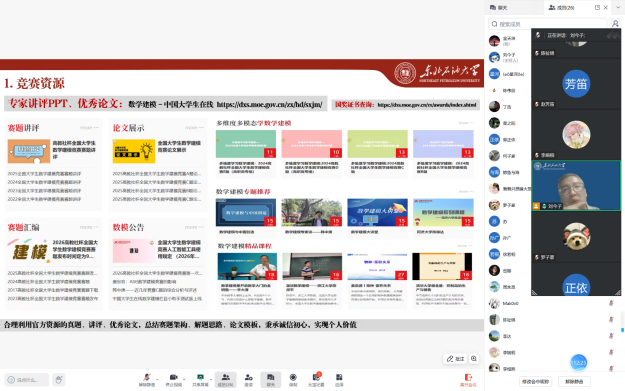
Task: Click the invite member icon beside search
Action: [615, 24]
